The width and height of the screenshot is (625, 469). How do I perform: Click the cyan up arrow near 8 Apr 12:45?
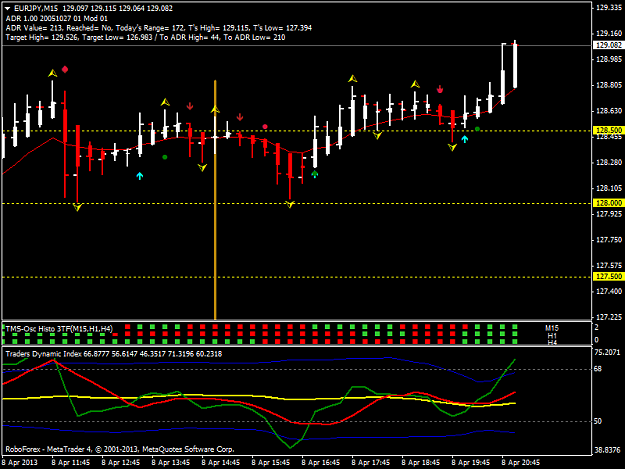140,176
